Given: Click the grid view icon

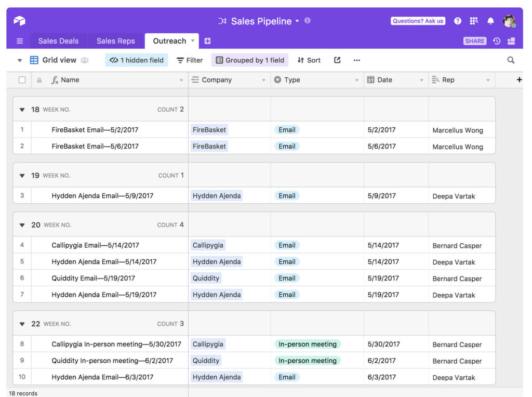Looking at the screenshot, I should [34, 60].
